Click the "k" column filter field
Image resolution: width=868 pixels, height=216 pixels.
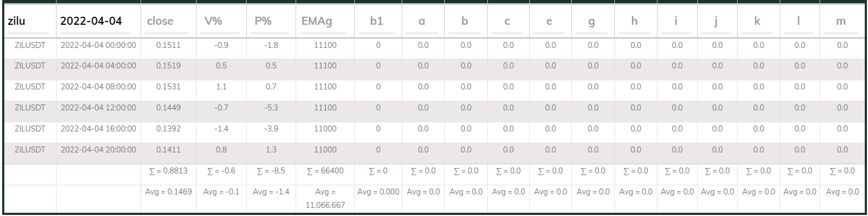(x=758, y=22)
